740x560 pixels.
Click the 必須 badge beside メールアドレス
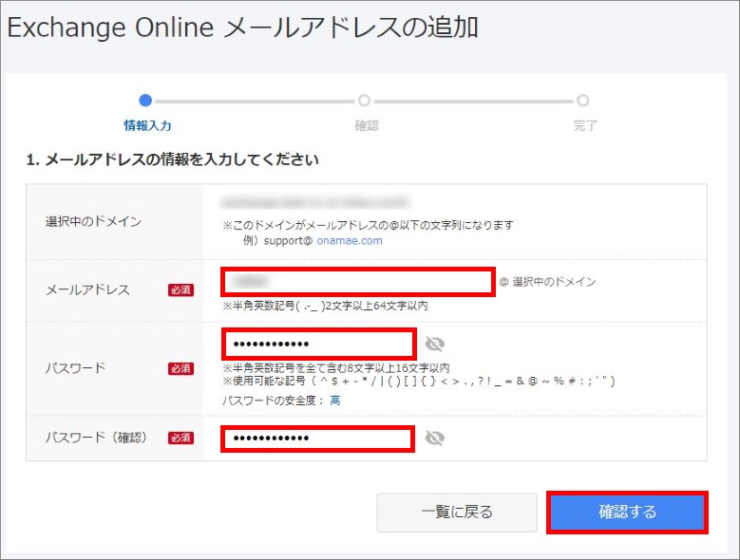[x=180, y=289]
